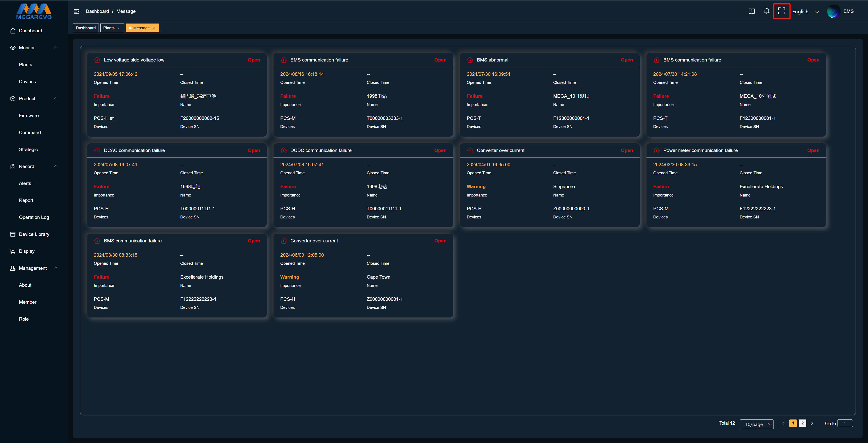Click alarm icon on EMS communication failure card

click(x=284, y=60)
